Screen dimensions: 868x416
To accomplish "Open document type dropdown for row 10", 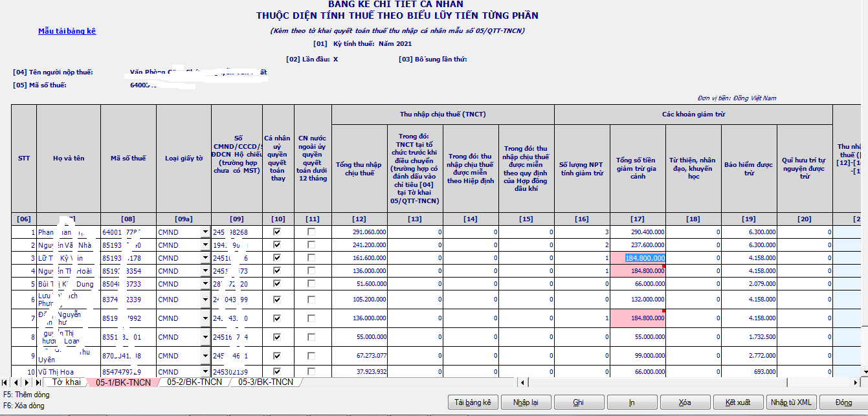I will point(205,372).
